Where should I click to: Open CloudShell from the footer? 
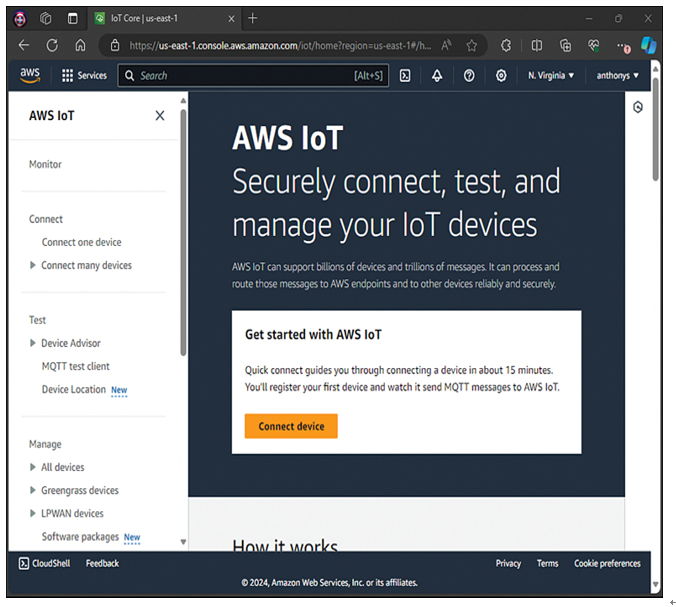point(44,563)
